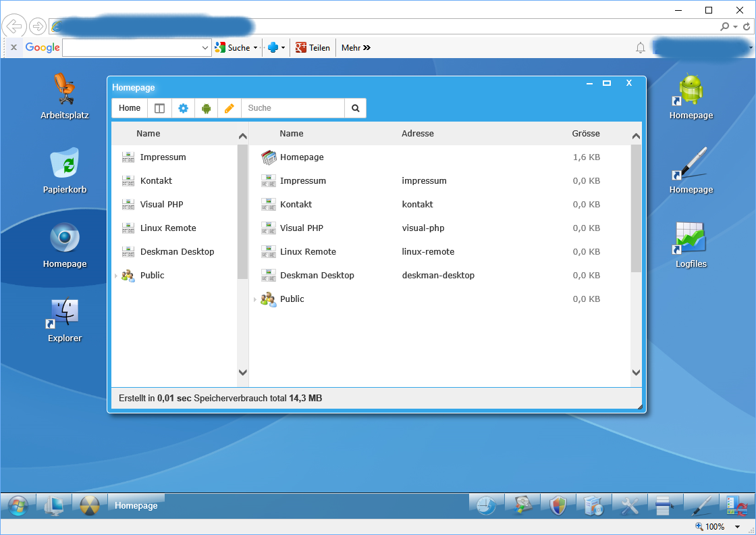
Task: Click the checklist sync tray icon
Action: pos(736,506)
